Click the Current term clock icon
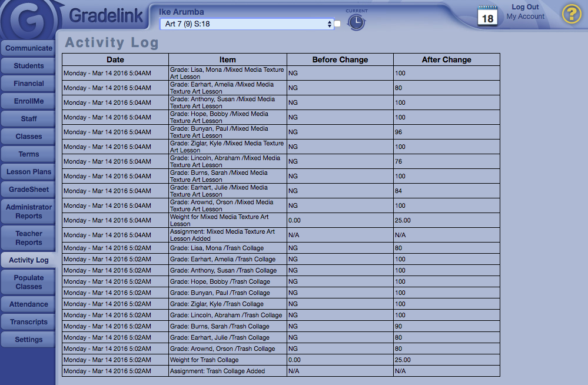 tap(356, 22)
